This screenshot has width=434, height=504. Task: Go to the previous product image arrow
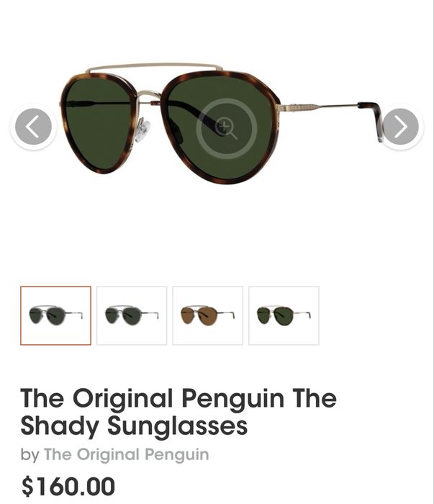33,127
